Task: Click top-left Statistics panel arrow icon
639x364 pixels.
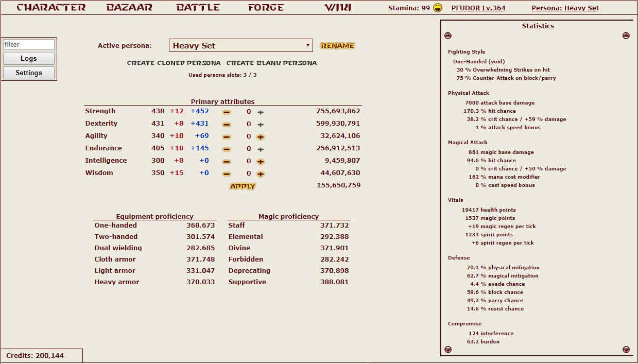Action: pyautogui.click(x=448, y=36)
